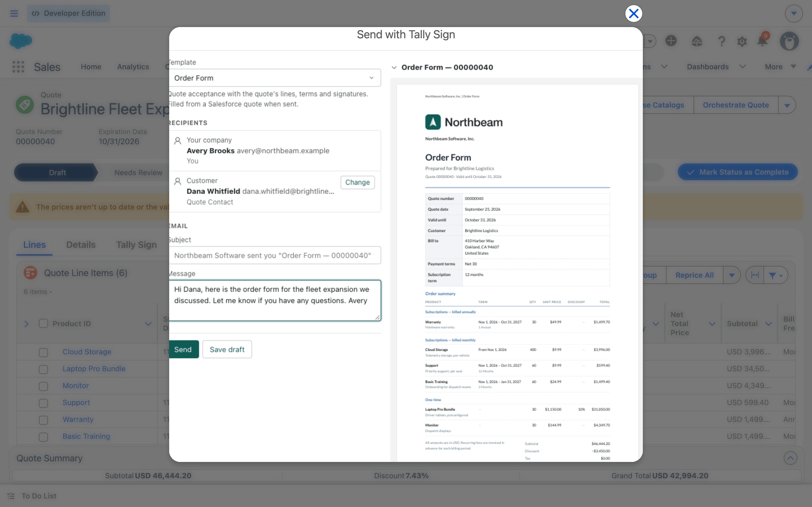Image resolution: width=812 pixels, height=507 pixels.
Task: Toggle the select-all Product ID checkbox
Action: tap(43, 324)
